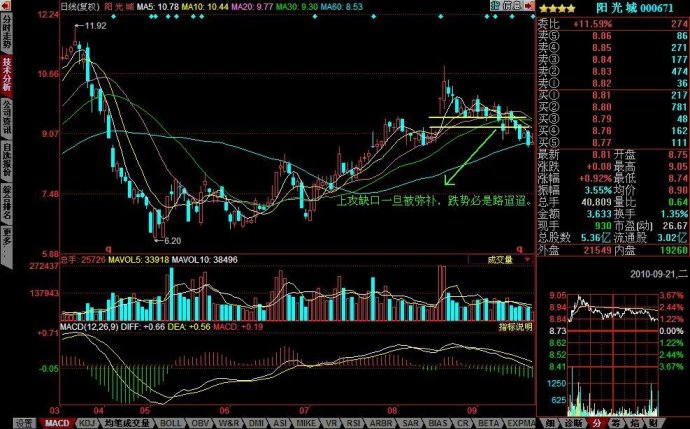Click the 买① bid price 8.81 row
Image resolution: width=690 pixels, height=429 pixels.
coord(613,95)
